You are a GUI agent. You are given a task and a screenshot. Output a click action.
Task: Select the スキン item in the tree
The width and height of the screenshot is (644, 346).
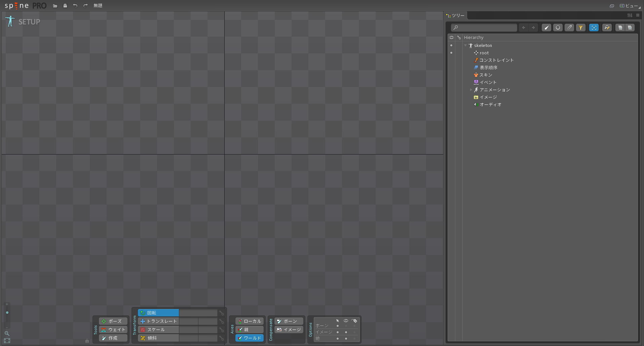[x=486, y=75]
